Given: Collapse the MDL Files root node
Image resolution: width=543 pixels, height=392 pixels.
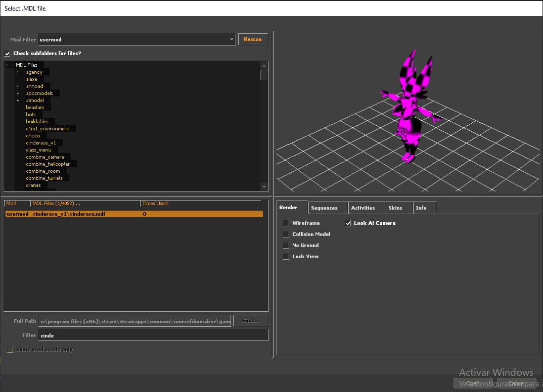Looking at the screenshot, I should 7,65.
